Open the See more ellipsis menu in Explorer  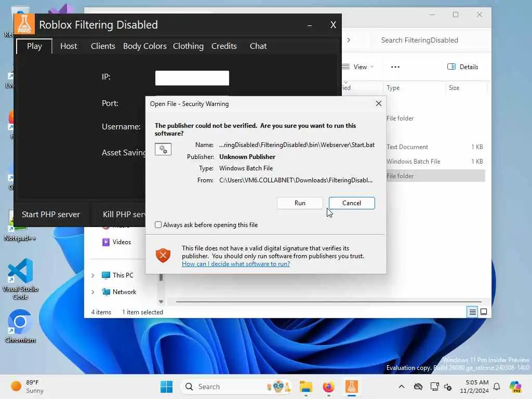coord(395,67)
